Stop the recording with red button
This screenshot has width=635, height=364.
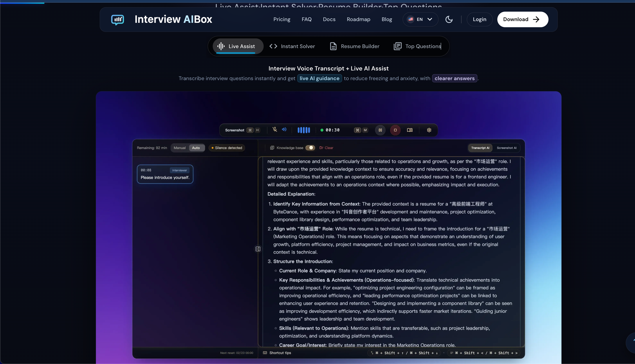395,130
